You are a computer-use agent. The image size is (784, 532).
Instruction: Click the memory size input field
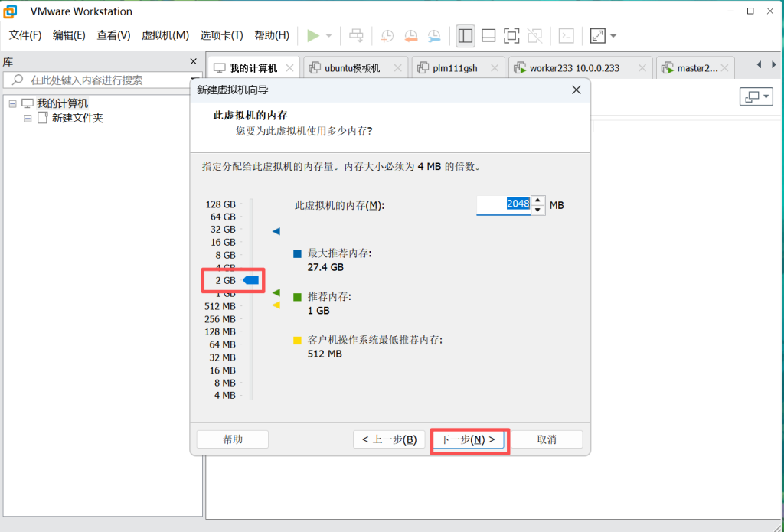503,204
